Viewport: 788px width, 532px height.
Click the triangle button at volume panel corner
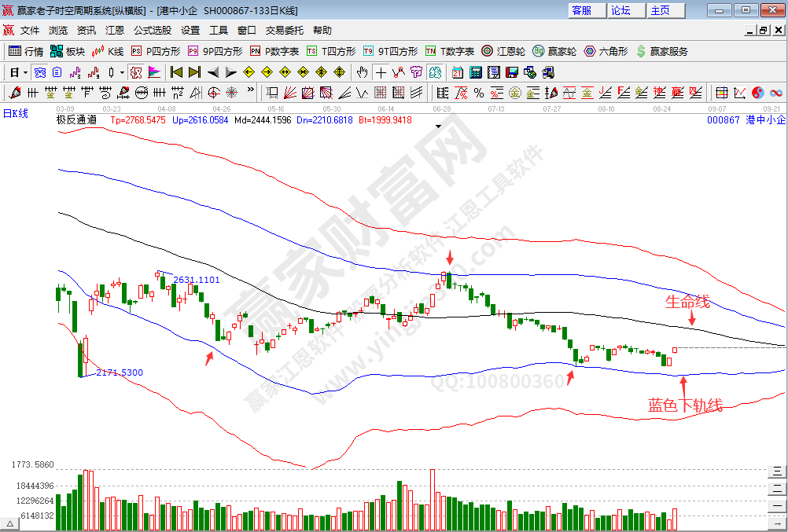11,523
